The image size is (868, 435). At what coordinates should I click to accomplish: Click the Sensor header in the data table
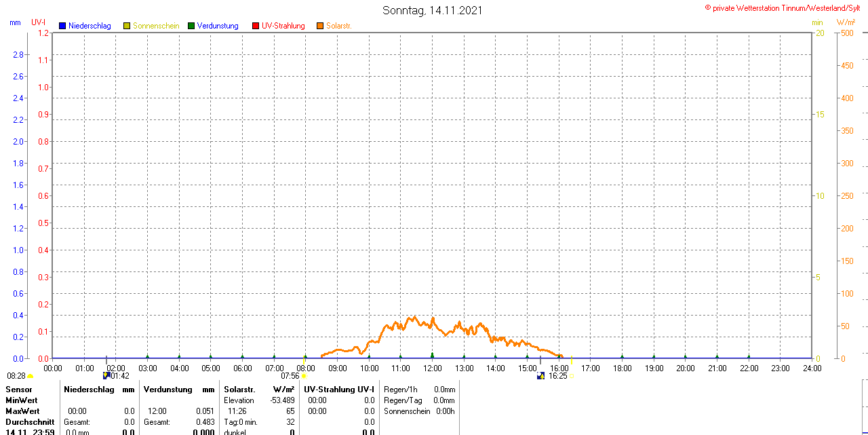click(19, 390)
